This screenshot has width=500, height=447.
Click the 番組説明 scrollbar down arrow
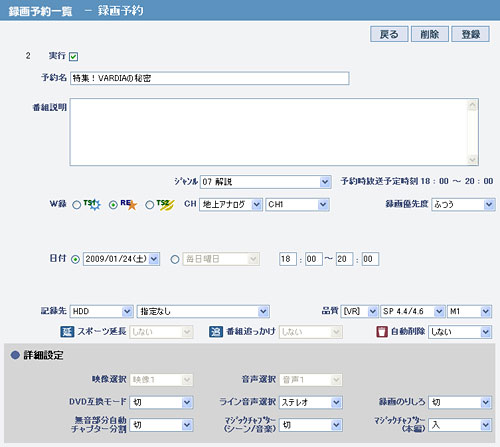(472, 160)
